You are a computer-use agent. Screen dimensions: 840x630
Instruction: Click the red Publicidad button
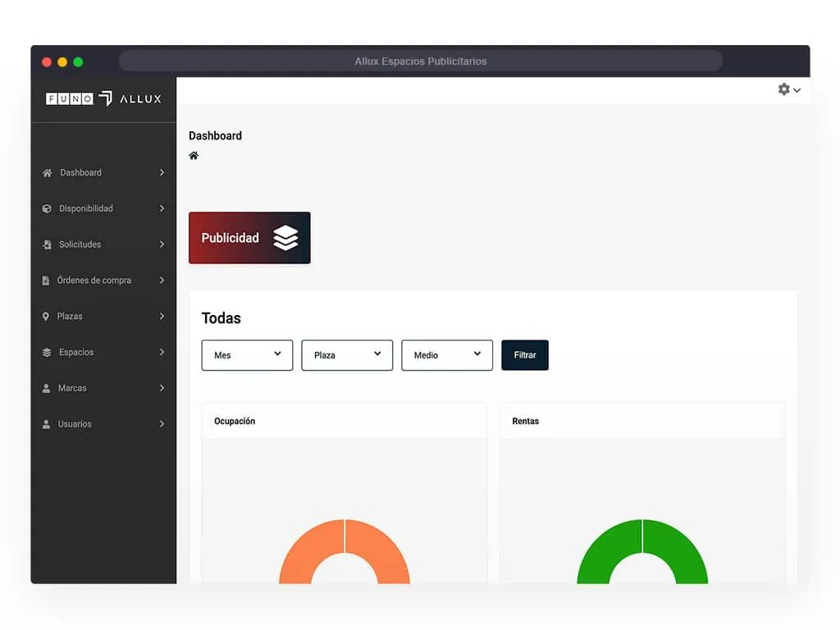pyautogui.click(x=249, y=238)
